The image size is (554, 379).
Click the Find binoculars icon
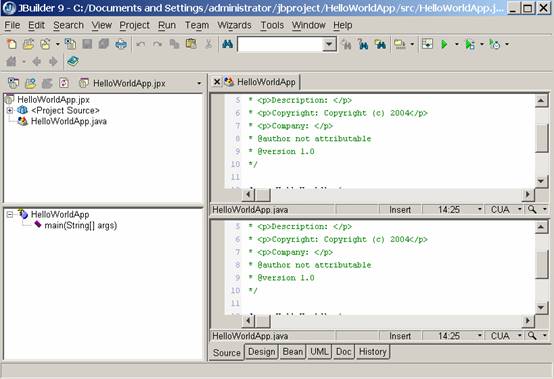pos(228,44)
